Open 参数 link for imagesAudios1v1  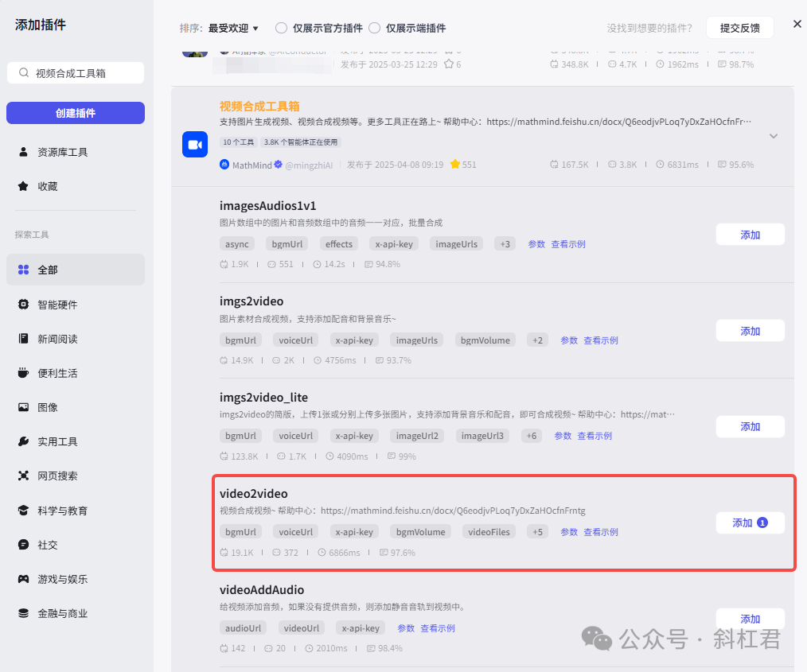[536, 243]
